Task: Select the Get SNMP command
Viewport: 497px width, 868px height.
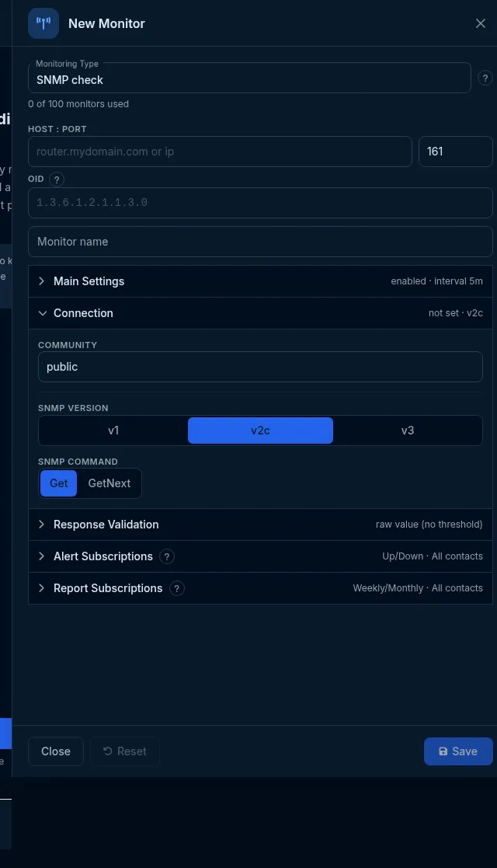Action: pos(59,483)
